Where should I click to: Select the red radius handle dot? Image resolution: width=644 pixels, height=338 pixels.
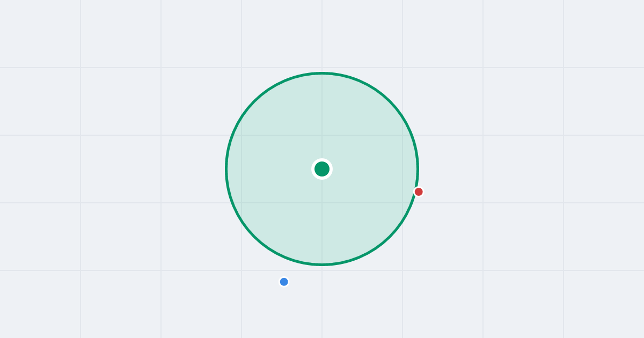click(x=419, y=192)
